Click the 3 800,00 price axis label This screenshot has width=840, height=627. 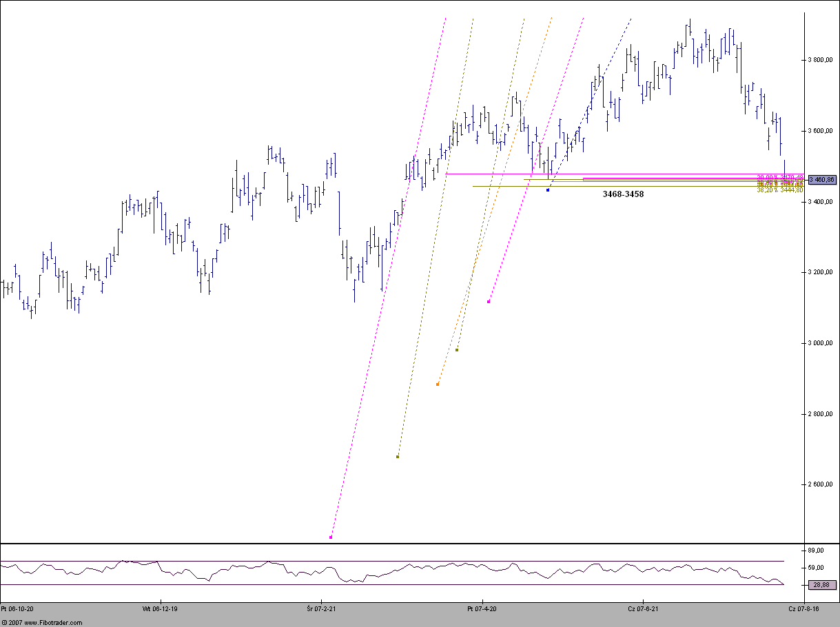(821, 60)
